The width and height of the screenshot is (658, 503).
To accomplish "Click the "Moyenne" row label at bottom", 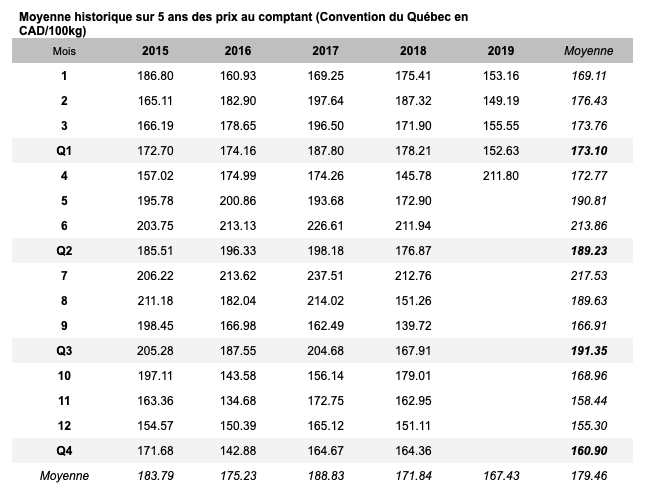I will 64,476.
